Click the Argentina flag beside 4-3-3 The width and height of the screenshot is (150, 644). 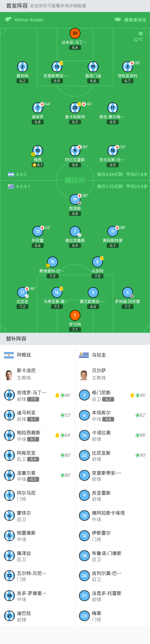(x=11, y=175)
